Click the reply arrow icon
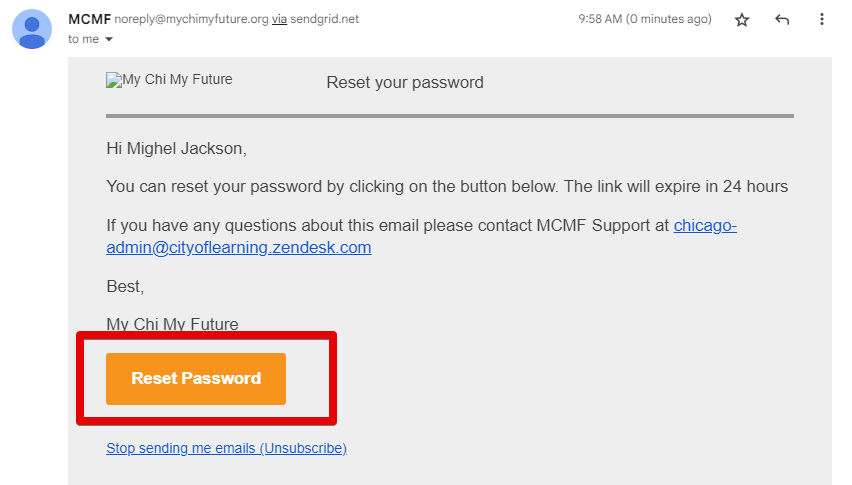 click(782, 20)
